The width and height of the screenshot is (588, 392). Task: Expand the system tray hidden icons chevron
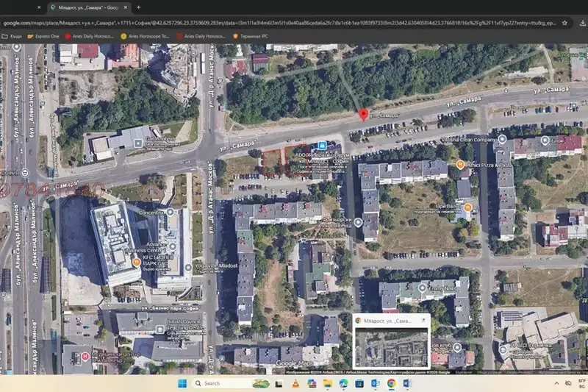pos(556,383)
